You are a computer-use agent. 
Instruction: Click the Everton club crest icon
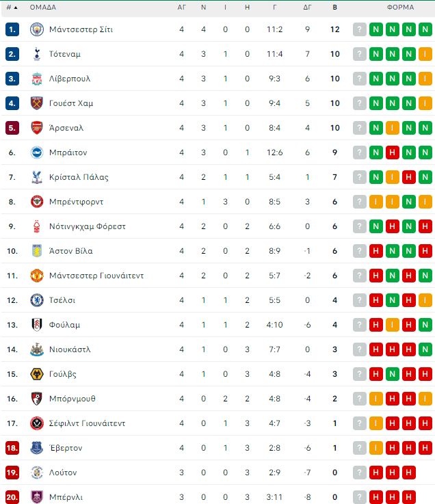tap(36, 448)
